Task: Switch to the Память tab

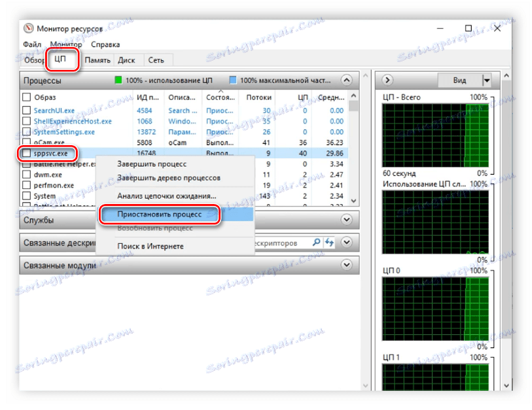Action: pos(98,60)
